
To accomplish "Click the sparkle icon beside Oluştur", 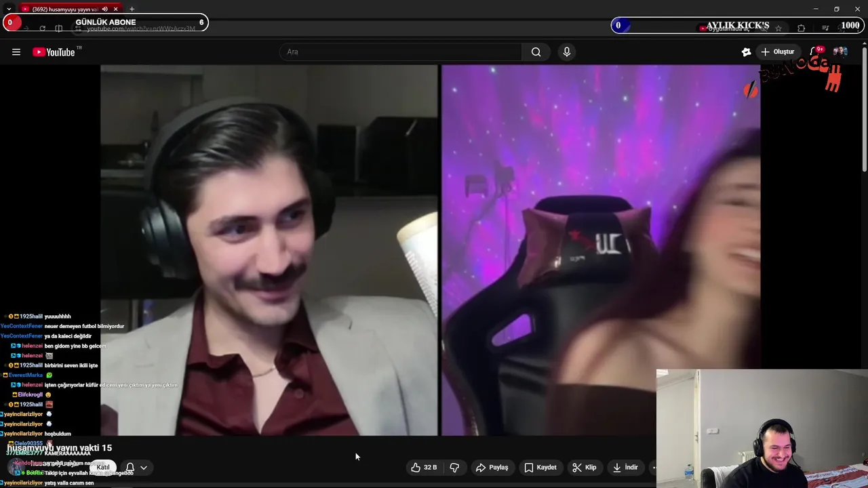I will click(747, 52).
